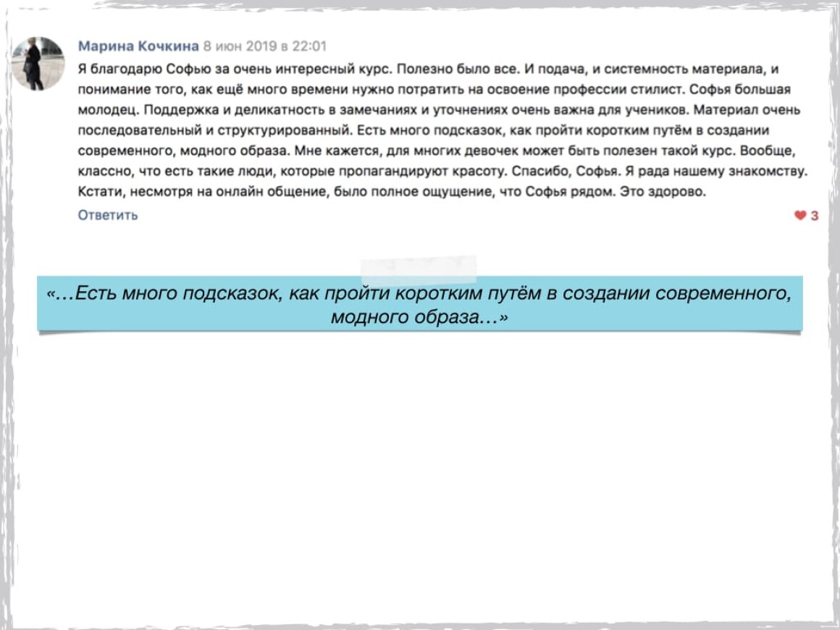This screenshot has height=630, width=840.
Task: Click the author name Марина Кочкина
Action: (138, 46)
